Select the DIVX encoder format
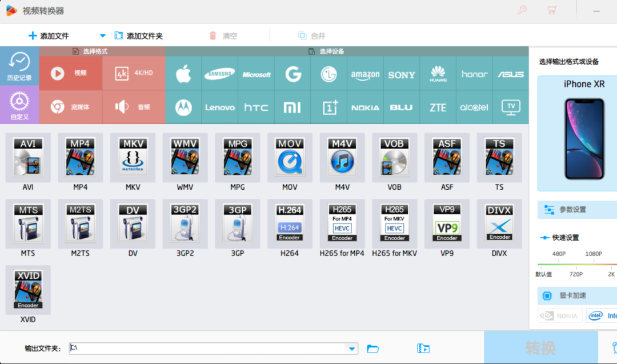Screen dimensions: 617x364 (499, 223)
